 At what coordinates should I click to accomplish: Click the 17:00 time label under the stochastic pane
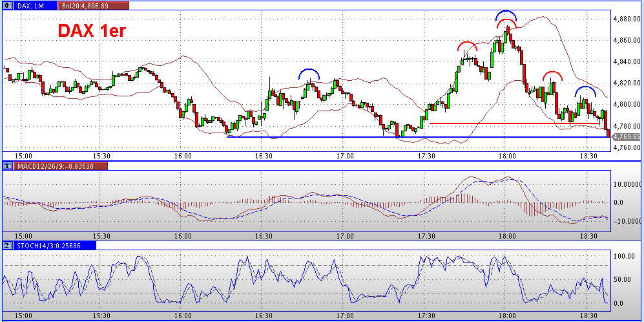tap(345, 316)
